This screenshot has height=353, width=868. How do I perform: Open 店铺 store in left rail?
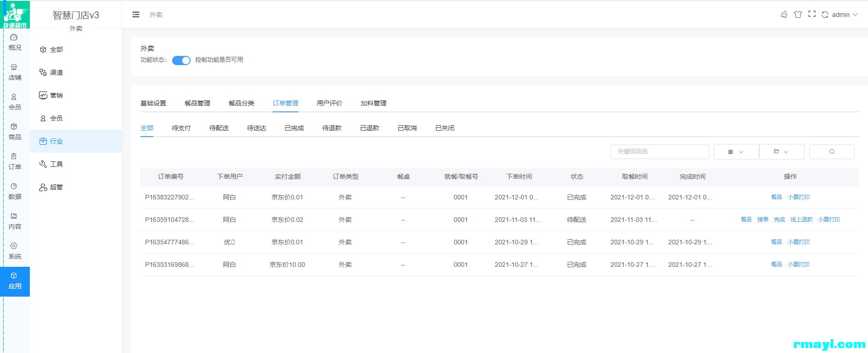(x=15, y=72)
